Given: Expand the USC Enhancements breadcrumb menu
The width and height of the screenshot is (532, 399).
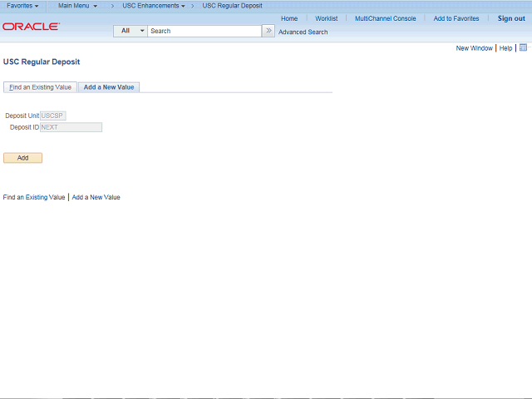Looking at the screenshot, I should [154, 6].
